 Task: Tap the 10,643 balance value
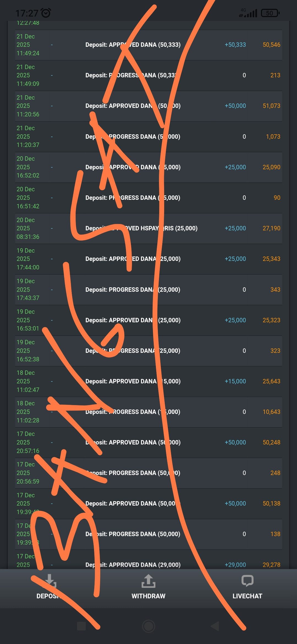click(x=271, y=412)
